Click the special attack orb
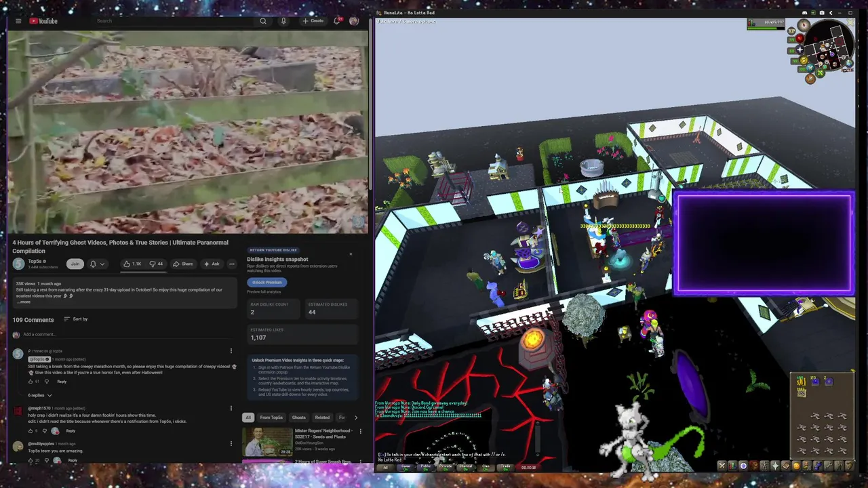The height and width of the screenshot is (488, 868). pos(810,68)
